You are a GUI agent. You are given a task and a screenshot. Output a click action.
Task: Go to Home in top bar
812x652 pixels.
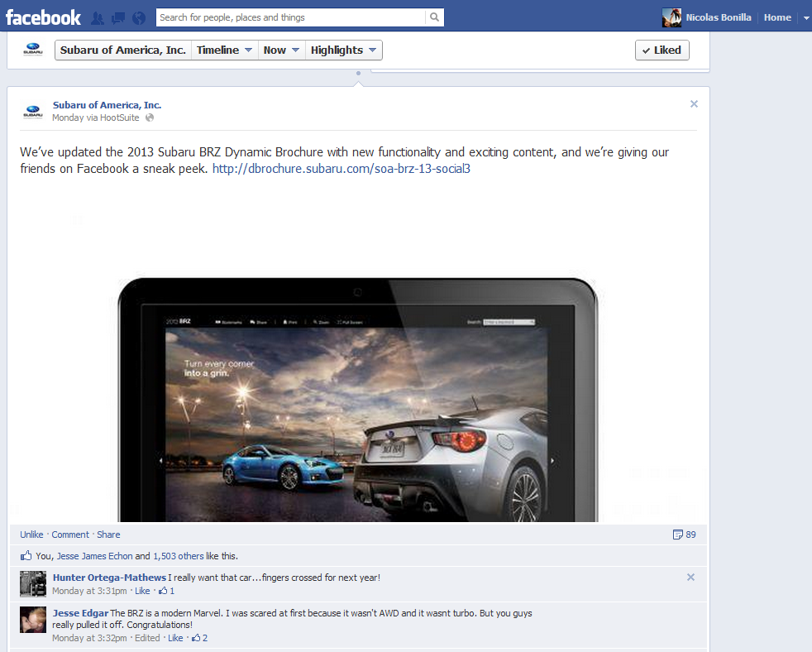click(x=777, y=17)
